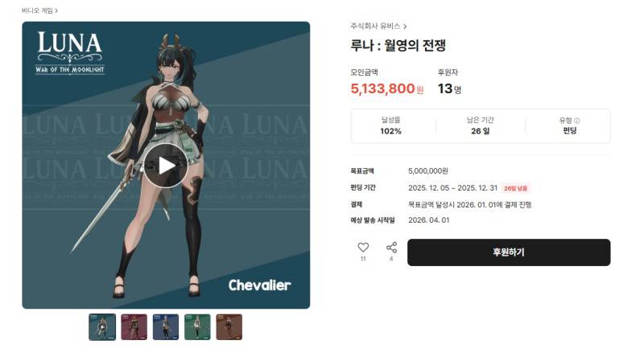The width and height of the screenshot is (644, 357).
Task: Open the share icon options
Action: [391, 248]
